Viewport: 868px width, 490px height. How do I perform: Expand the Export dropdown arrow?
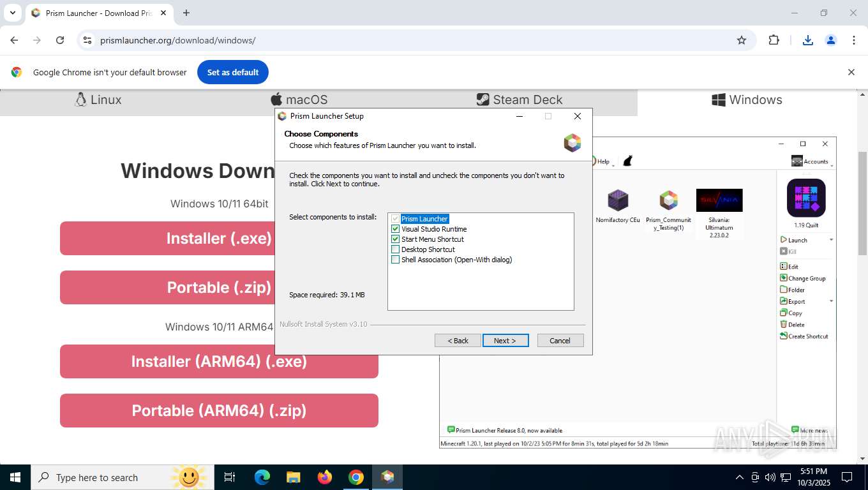tap(831, 301)
